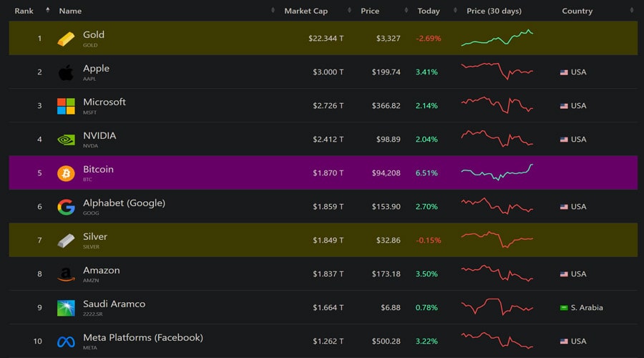The height and width of the screenshot is (358, 644).
Task: Click Microsoft's 30-day price chart
Action: click(x=497, y=105)
